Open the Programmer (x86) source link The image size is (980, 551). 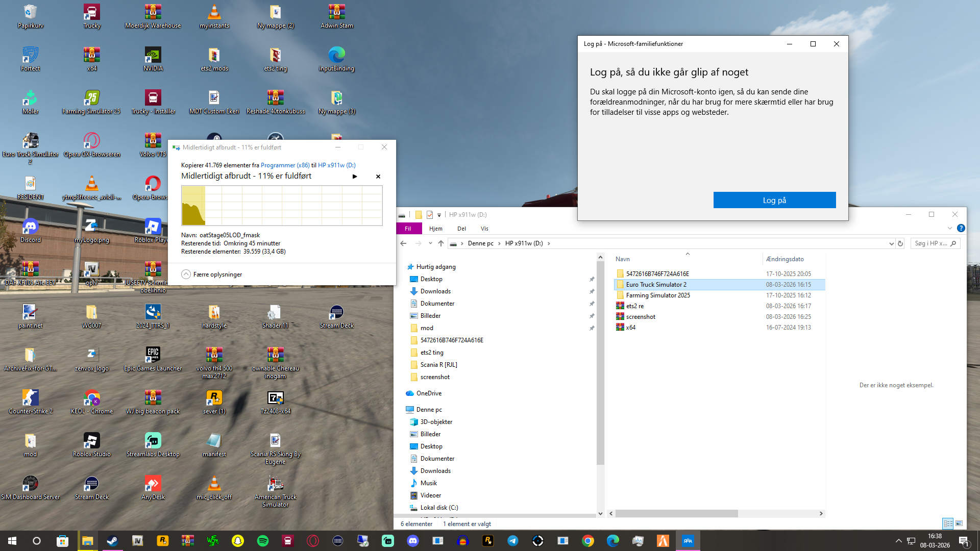coord(285,165)
